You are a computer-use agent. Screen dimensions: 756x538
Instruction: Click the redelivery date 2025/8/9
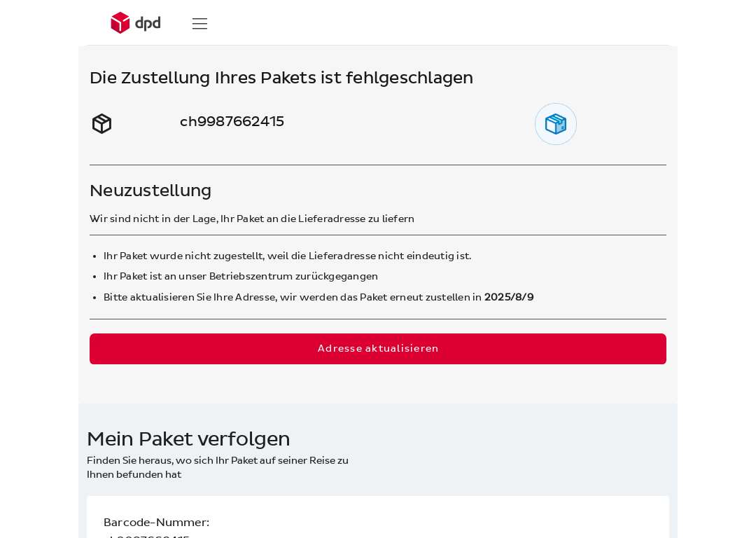pyautogui.click(x=509, y=297)
